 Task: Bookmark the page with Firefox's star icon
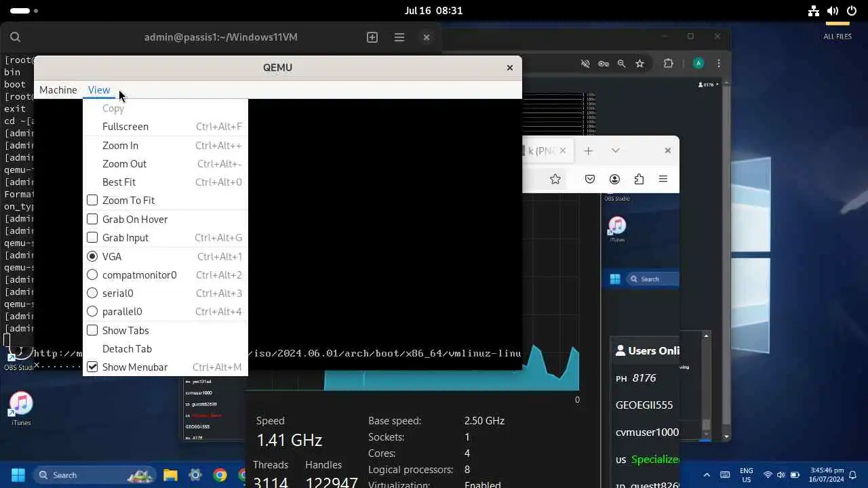(x=555, y=179)
